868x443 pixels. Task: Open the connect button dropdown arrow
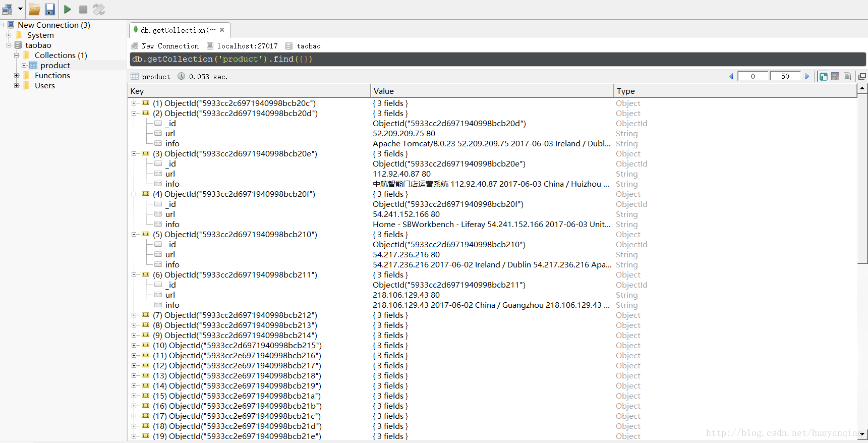pos(21,9)
